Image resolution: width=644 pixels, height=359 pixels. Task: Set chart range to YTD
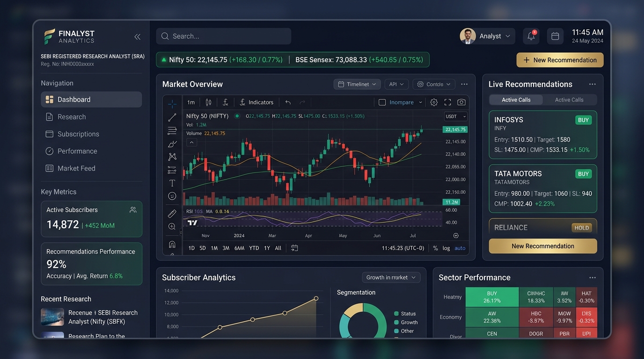pos(254,248)
